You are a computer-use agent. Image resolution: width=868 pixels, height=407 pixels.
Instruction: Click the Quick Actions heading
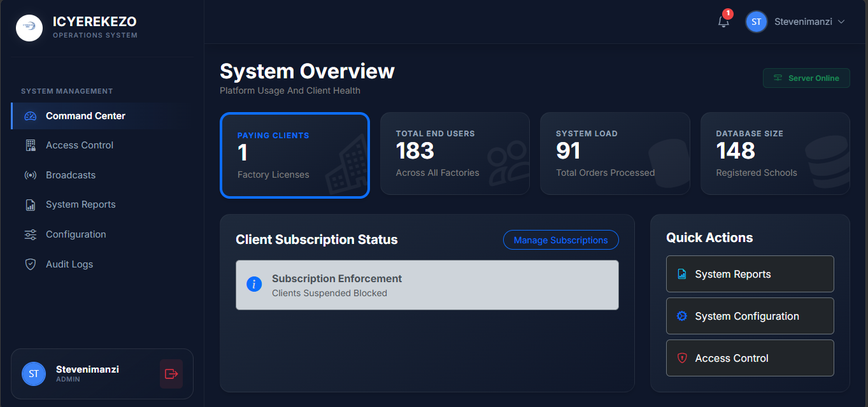point(709,238)
